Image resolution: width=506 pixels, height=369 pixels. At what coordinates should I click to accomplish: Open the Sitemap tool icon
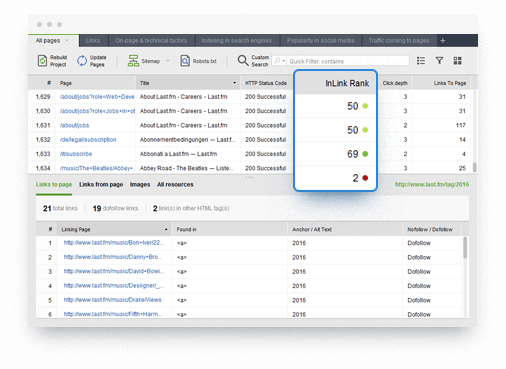133,61
